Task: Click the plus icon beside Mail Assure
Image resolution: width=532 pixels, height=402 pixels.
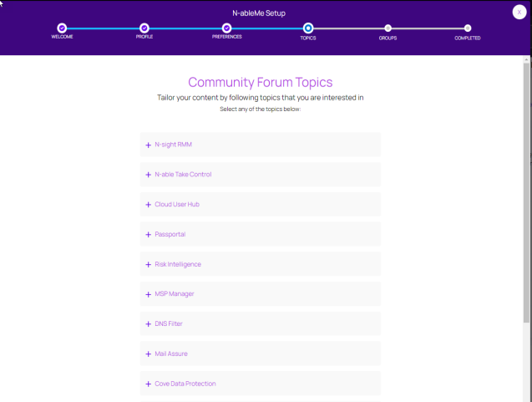Action: point(149,354)
